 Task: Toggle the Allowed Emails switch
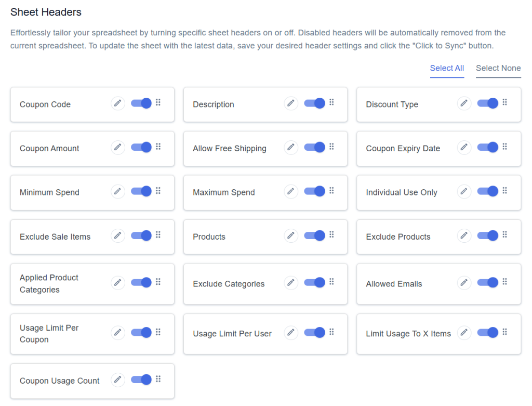pos(487,282)
